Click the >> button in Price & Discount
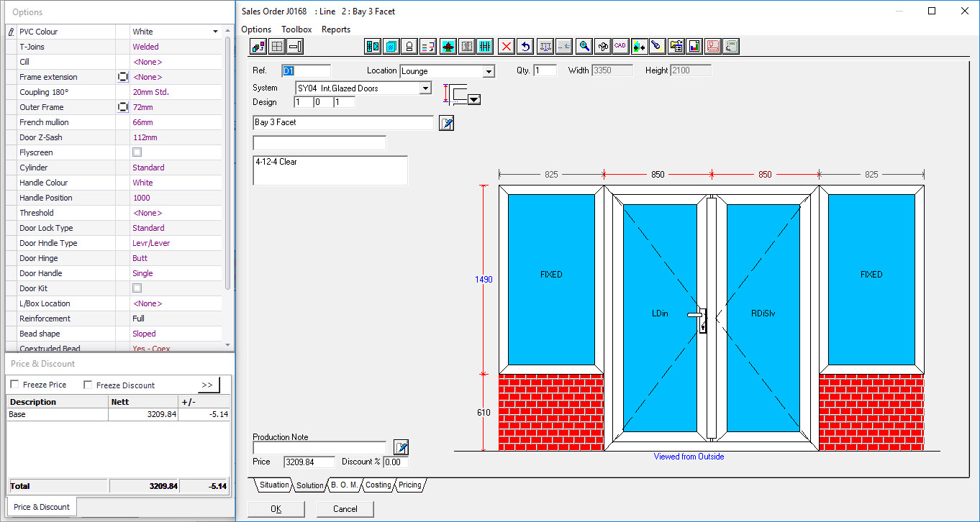Image resolution: width=980 pixels, height=522 pixels. pos(208,385)
